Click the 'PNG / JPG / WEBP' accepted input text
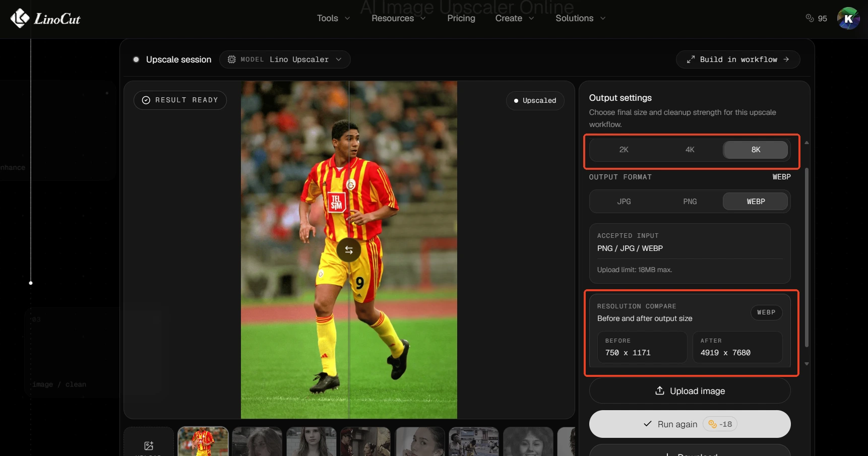 (630, 248)
